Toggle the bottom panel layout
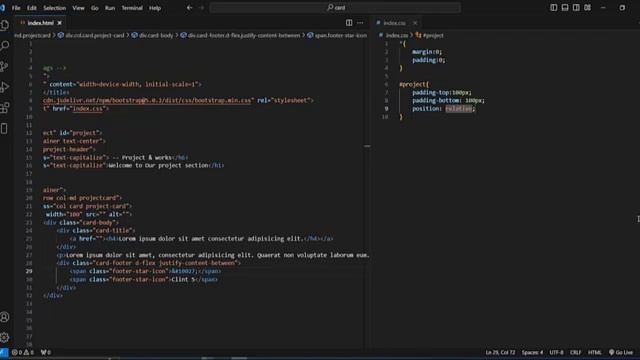This screenshot has height=360, width=640. [565, 8]
